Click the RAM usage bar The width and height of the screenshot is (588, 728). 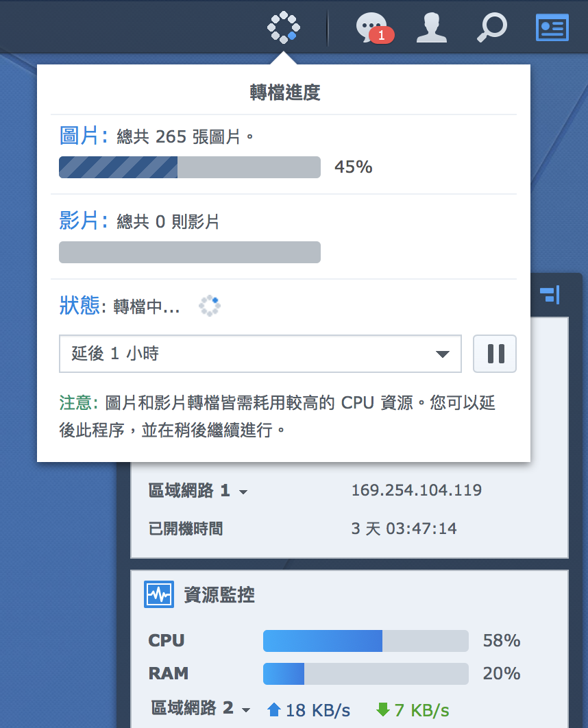click(365, 674)
